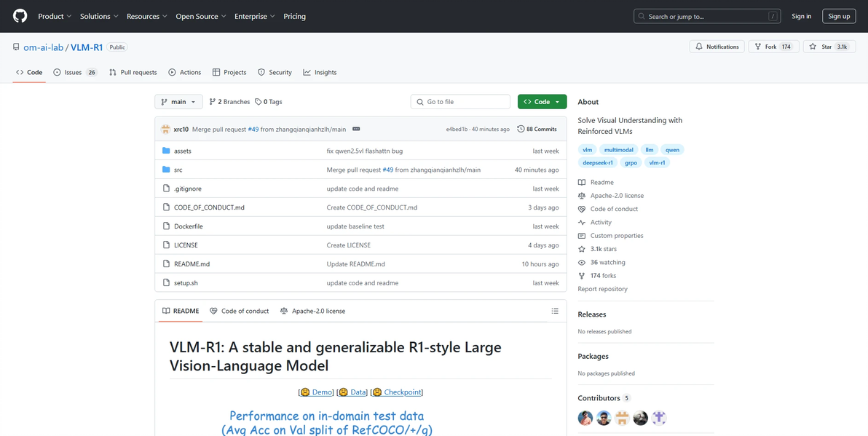Viewport: 868px width, 436px height.
Task: Open the README.md file link
Action: coord(192,264)
